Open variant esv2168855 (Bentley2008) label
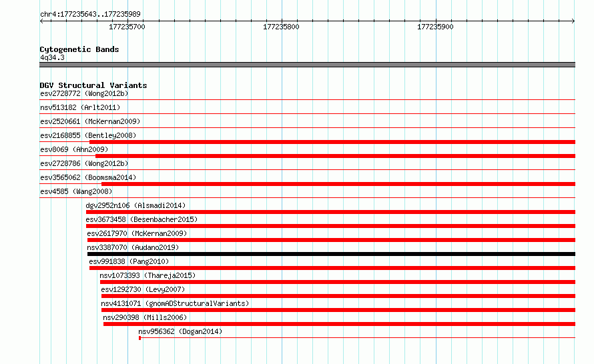The width and height of the screenshot is (594, 364). point(88,135)
